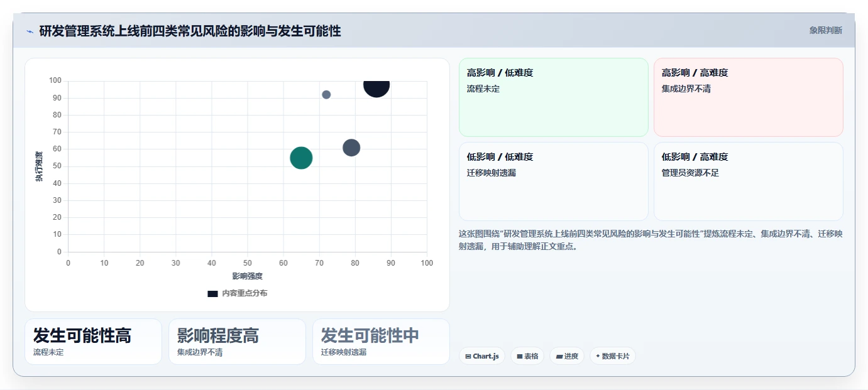
Task: Click the 表格 tag chip
Action: click(x=527, y=356)
